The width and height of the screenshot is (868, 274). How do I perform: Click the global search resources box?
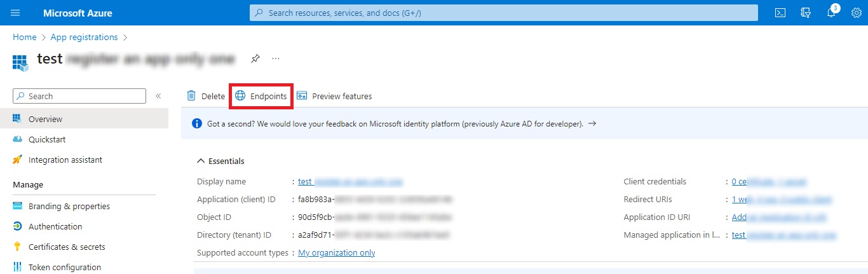tap(503, 13)
